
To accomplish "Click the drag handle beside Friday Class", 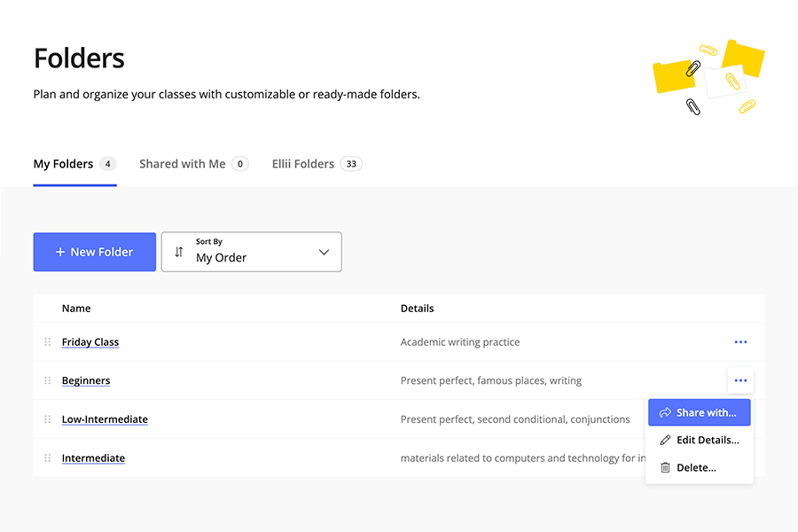I will coord(46,341).
